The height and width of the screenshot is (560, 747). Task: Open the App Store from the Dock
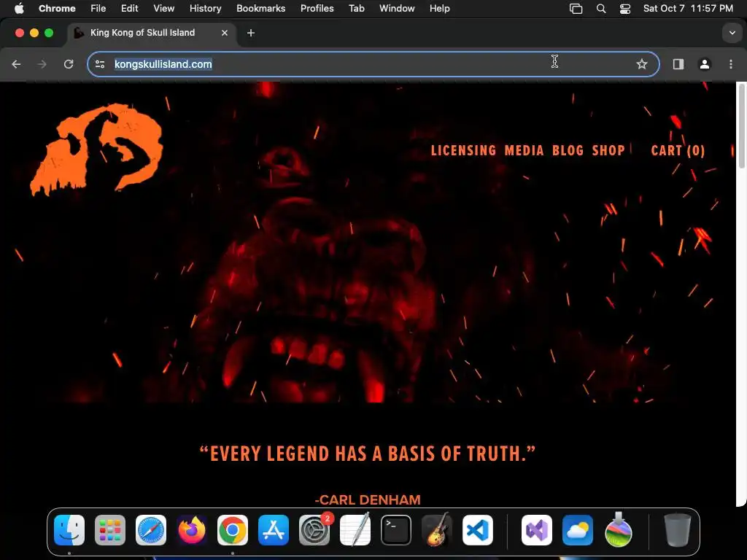pos(274,530)
